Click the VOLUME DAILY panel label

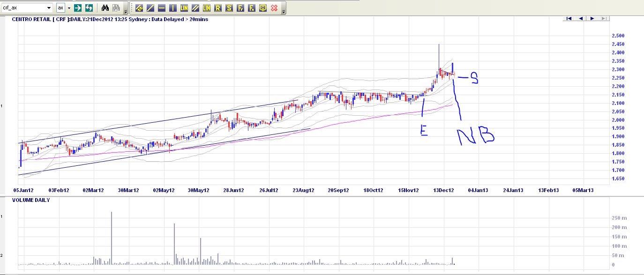pyautogui.click(x=31, y=200)
